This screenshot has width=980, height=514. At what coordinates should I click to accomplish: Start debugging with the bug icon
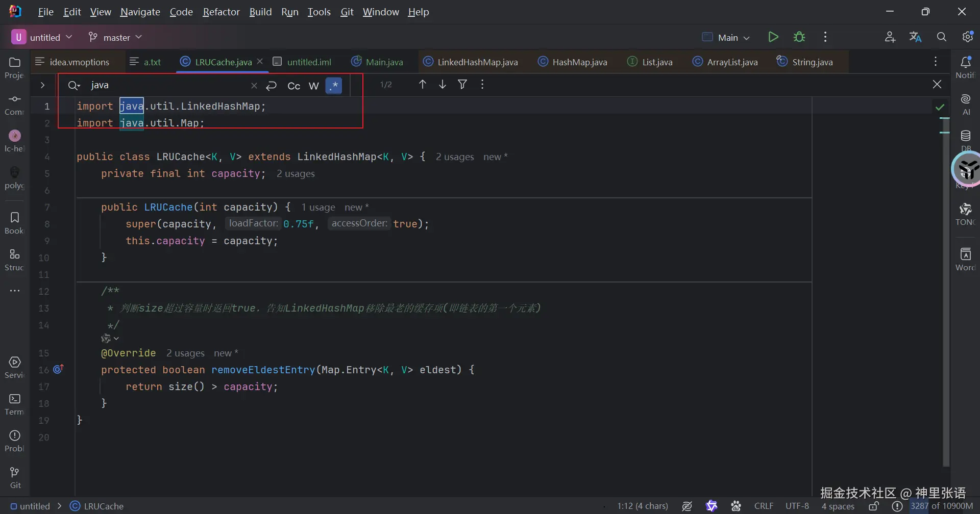point(799,37)
